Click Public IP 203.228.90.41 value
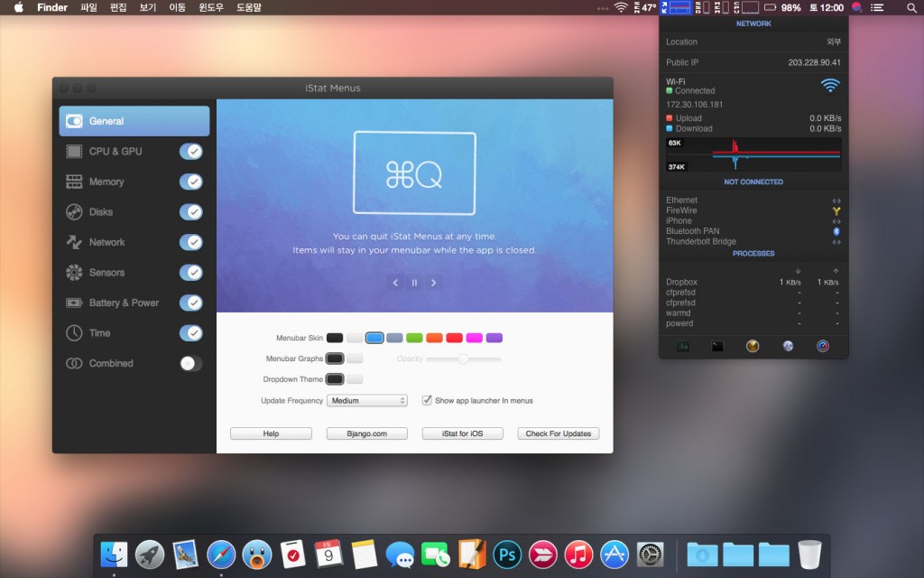The height and width of the screenshot is (578, 924). (815, 62)
